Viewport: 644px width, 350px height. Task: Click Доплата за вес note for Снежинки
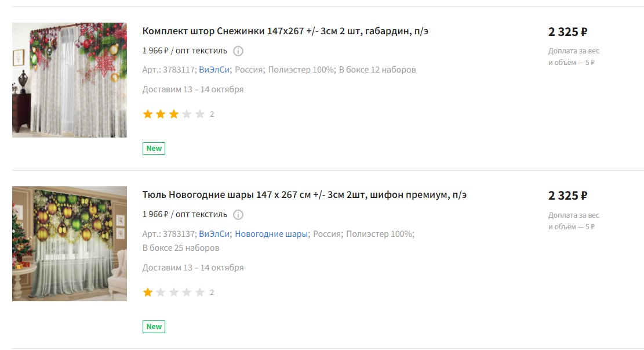click(x=573, y=57)
